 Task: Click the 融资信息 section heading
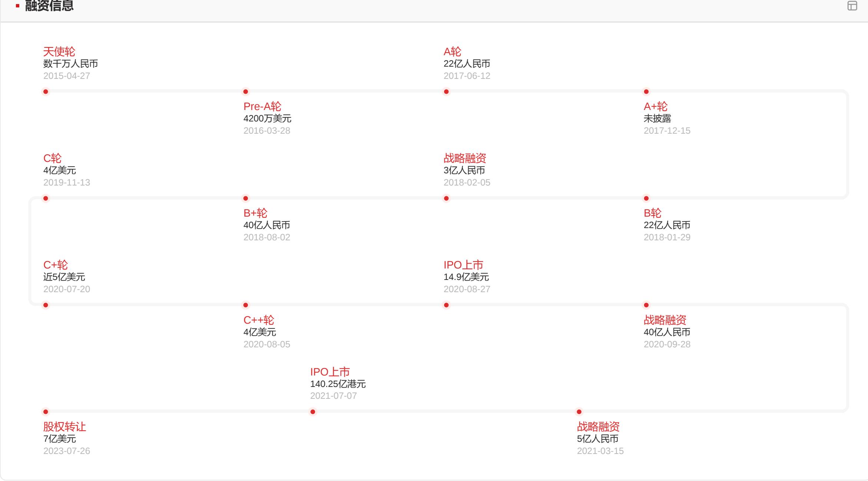pyautogui.click(x=49, y=6)
